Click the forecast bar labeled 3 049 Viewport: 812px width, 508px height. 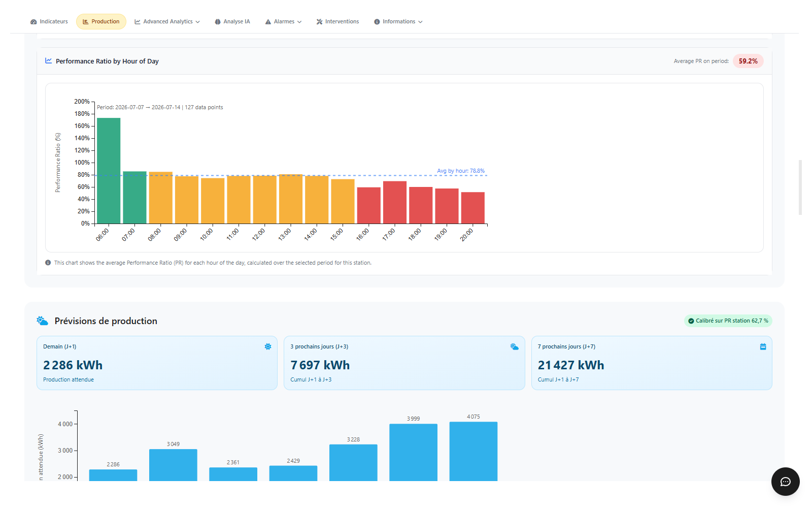point(173,465)
